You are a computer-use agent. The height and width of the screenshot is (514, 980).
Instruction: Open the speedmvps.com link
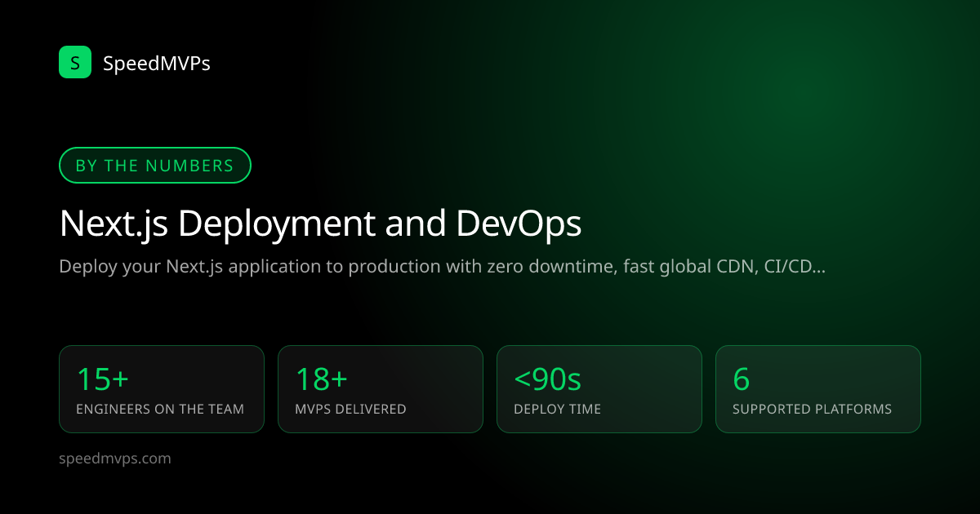(x=115, y=459)
